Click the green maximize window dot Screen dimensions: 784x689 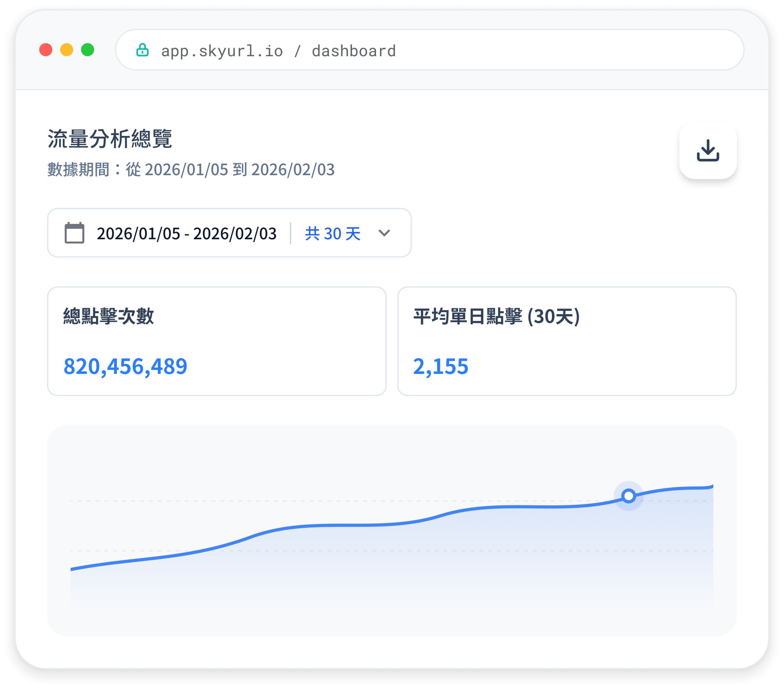click(88, 50)
